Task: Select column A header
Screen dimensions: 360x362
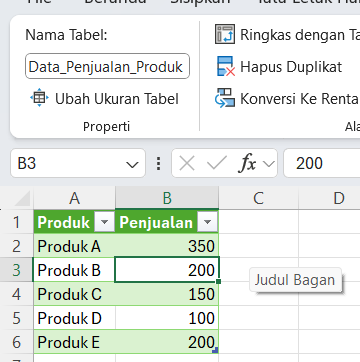Action: click(75, 199)
